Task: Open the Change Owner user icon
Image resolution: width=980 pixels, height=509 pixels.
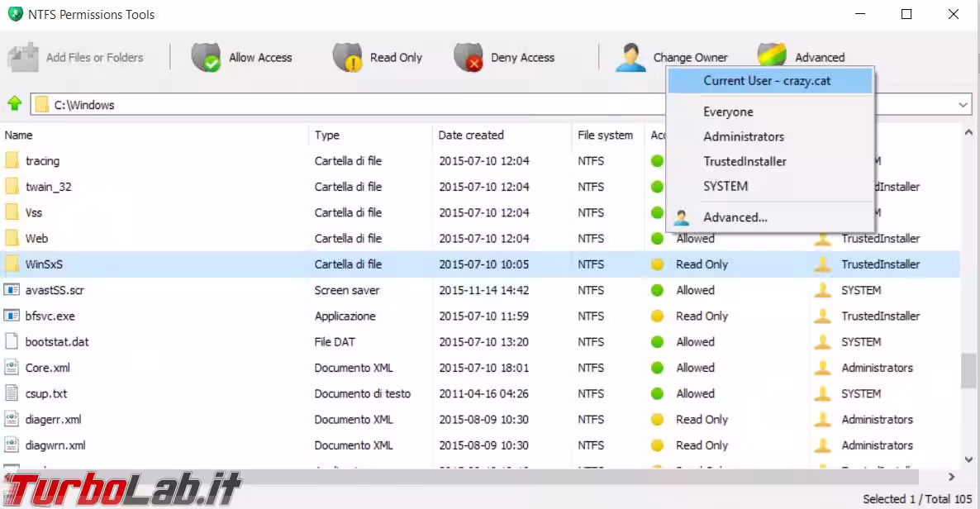Action: point(630,58)
